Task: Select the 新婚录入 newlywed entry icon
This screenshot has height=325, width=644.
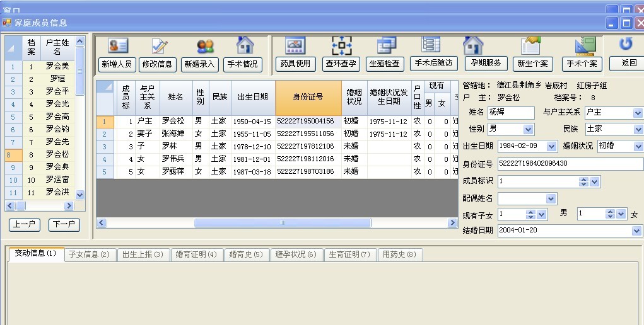Action: coord(199,46)
